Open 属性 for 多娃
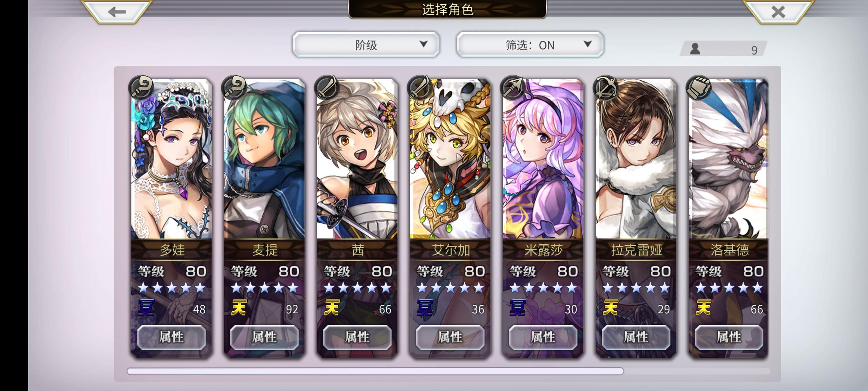Screen dimensions: 868x391 point(171,337)
